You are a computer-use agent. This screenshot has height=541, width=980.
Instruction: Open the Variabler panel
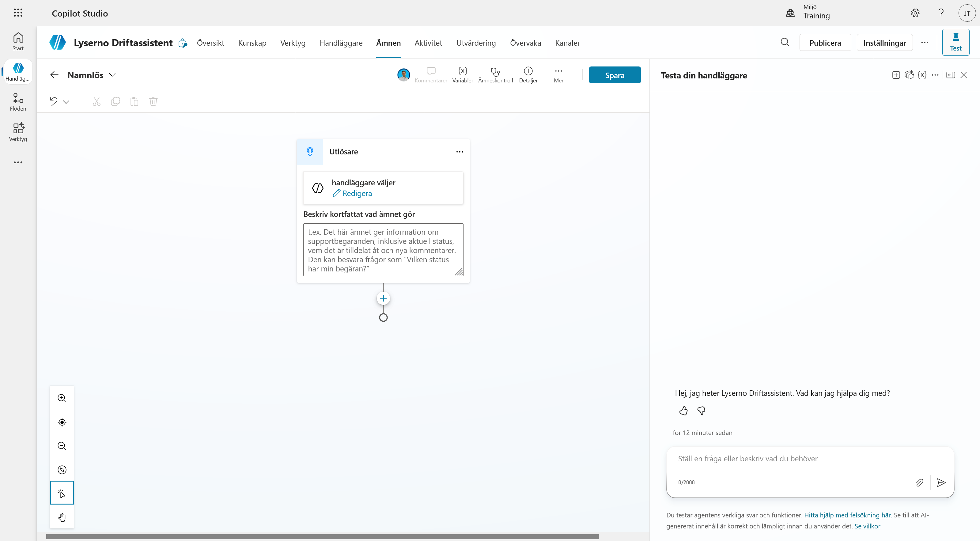click(x=463, y=75)
